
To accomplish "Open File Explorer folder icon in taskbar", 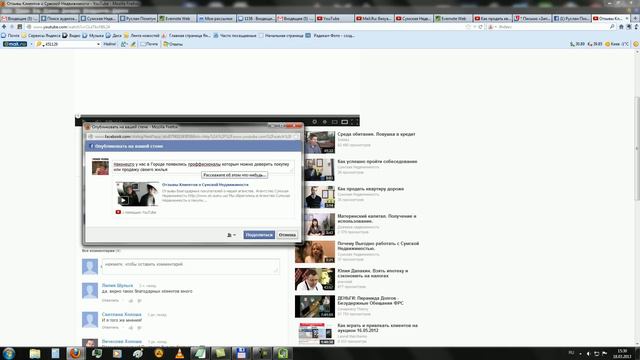I will point(35,353).
